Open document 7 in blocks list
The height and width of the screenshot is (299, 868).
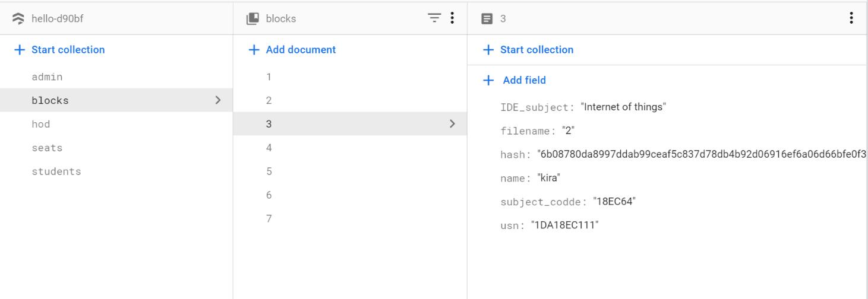point(269,219)
